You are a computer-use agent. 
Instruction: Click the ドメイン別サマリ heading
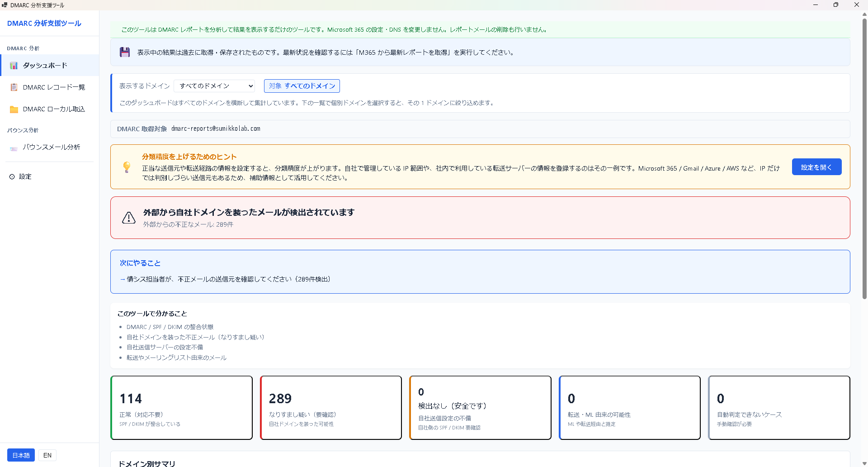(146, 463)
